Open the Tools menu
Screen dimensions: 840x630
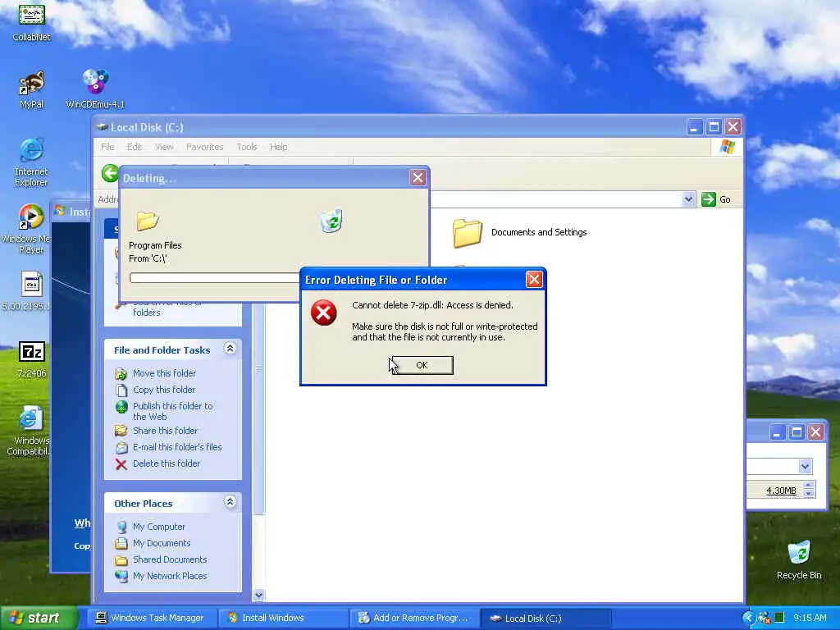pyautogui.click(x=247, y=147)
